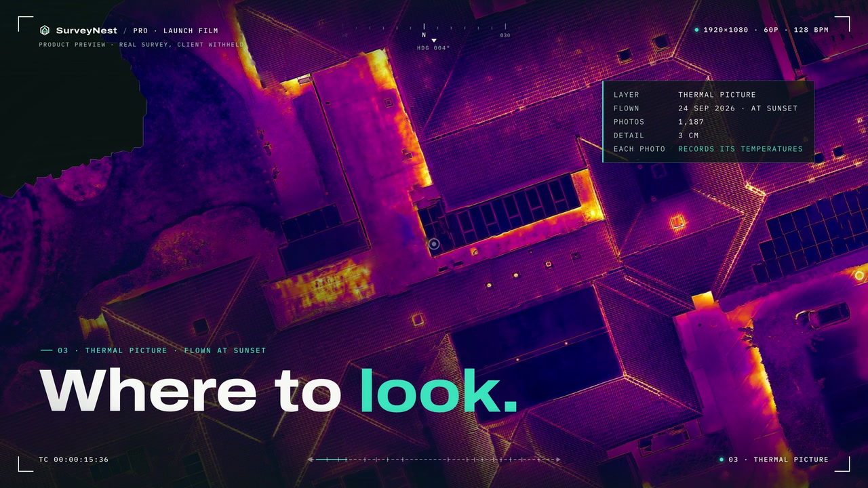The width and height of the screenshot is (868, 488).
Task: Click the white words Where to in the headline
Action: click(191, 390)
